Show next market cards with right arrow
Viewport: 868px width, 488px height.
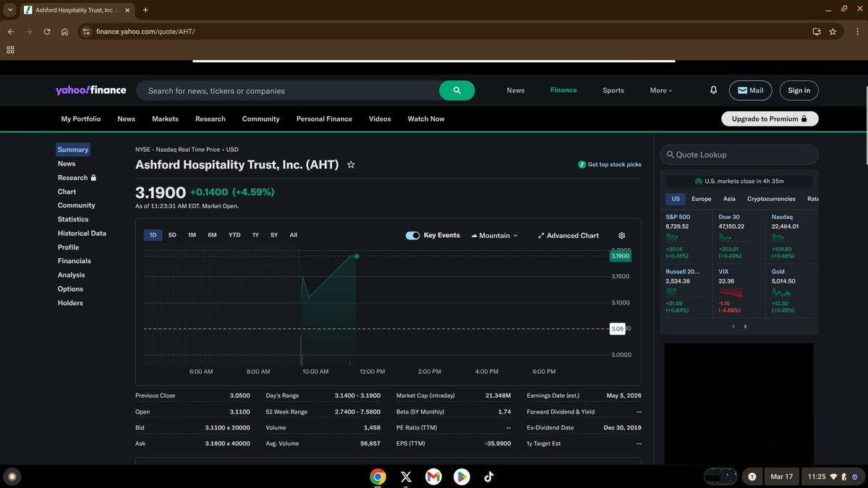[745, 326]
